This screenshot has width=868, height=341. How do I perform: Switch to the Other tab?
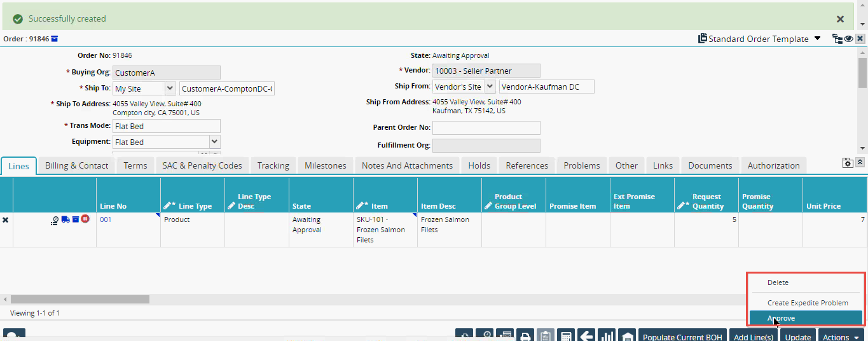click(626, 165)
